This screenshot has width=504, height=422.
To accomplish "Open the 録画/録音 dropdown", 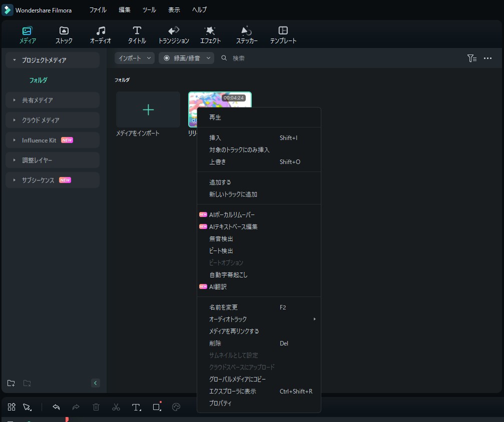I will coord(186,58).
